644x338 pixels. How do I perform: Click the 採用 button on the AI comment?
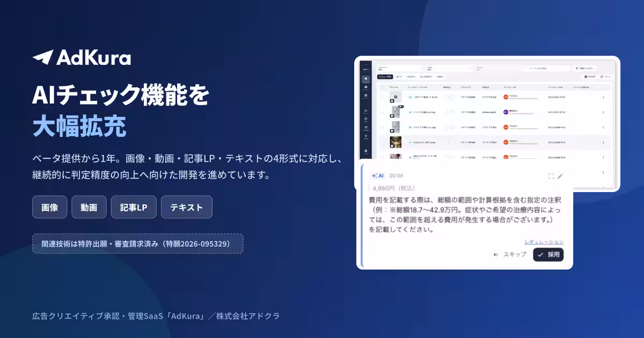(548, 255)
